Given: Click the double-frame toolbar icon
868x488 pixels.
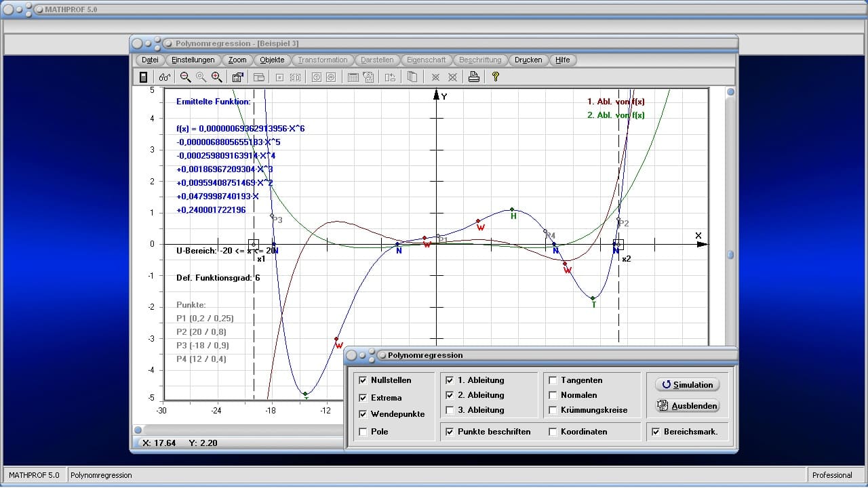Looking at the screenshot, I should [295, 77].
